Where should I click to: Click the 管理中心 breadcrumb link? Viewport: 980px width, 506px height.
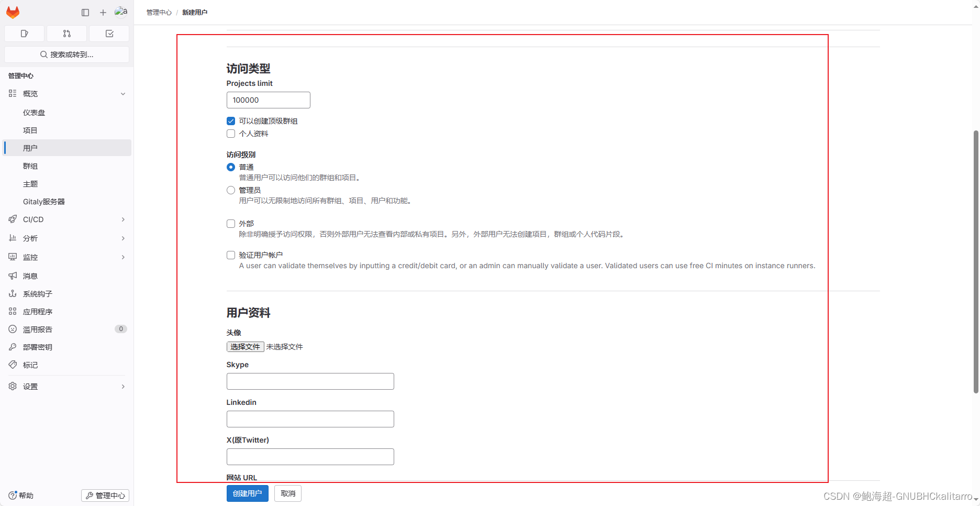[x=159, y=13]
